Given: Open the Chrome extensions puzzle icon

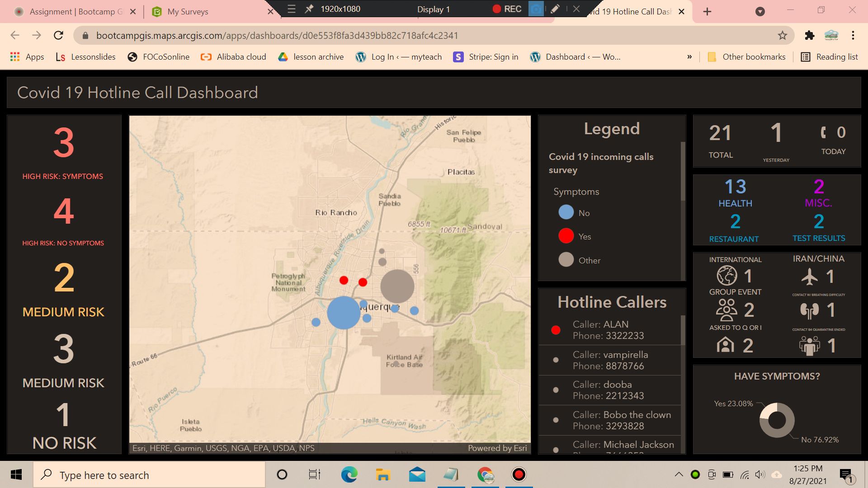Looking at the screenshot, I should [809, 35].
